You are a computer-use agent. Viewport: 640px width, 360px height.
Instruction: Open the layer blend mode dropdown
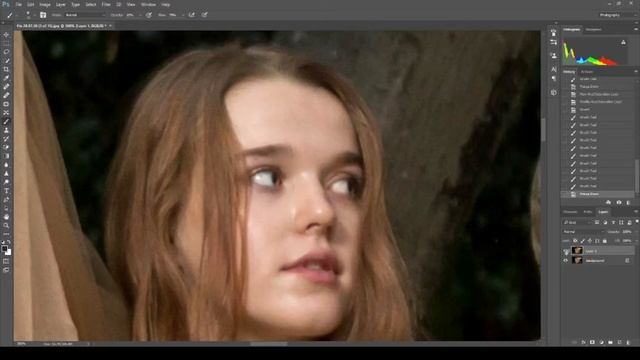tap(583, 232)
